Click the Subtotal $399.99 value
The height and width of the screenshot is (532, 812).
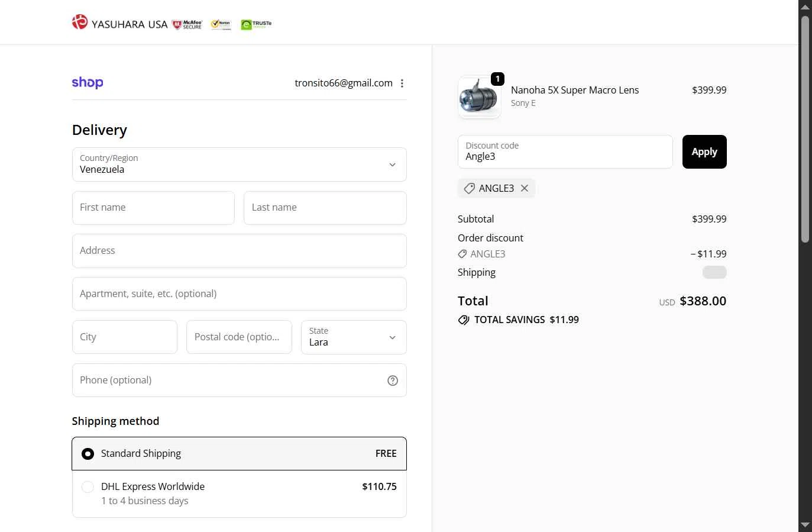[709, 219]
